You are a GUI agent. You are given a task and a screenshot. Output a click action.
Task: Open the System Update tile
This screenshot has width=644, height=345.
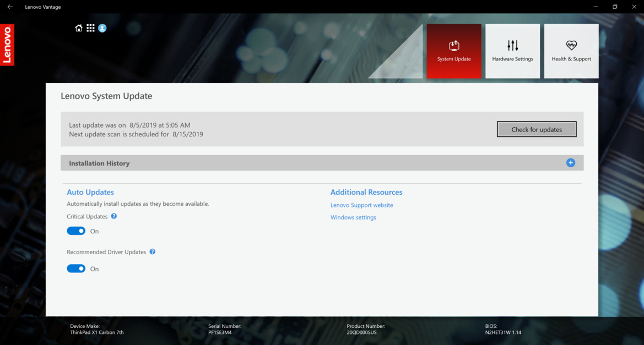pyautogui.click(x=454, y=51)
